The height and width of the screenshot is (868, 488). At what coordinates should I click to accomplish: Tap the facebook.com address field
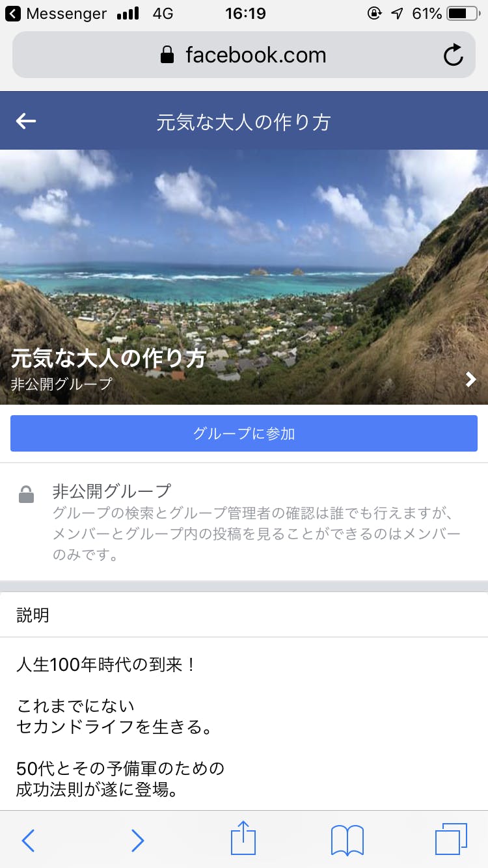pos(244,55)
